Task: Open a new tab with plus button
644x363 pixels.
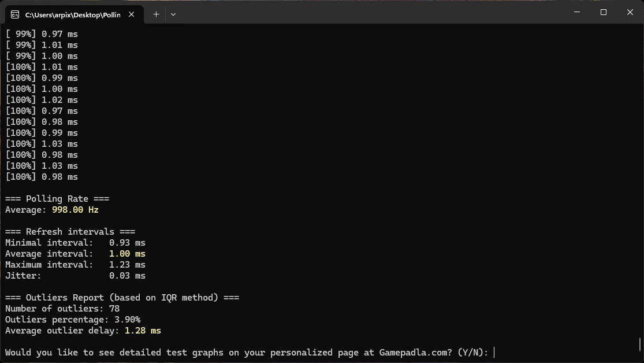Action: click(x=156, y=14)
